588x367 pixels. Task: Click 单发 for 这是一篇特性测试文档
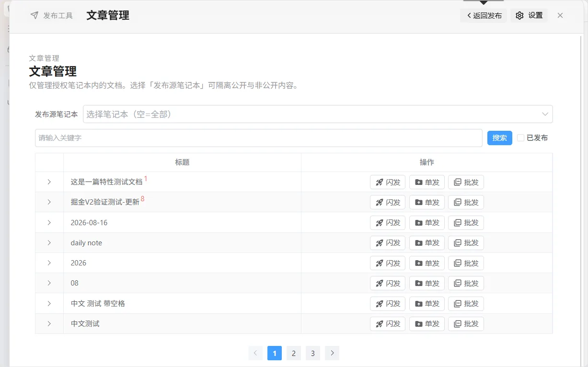[427, 182]
